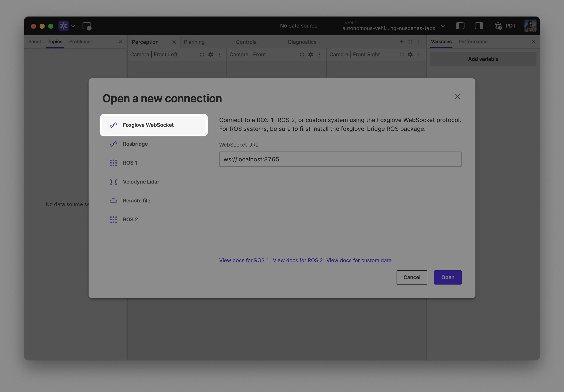This screenshot has width=564, height=392.
Task: Click View docs for ROS 2 link
Action: click(x=298, y=260)
